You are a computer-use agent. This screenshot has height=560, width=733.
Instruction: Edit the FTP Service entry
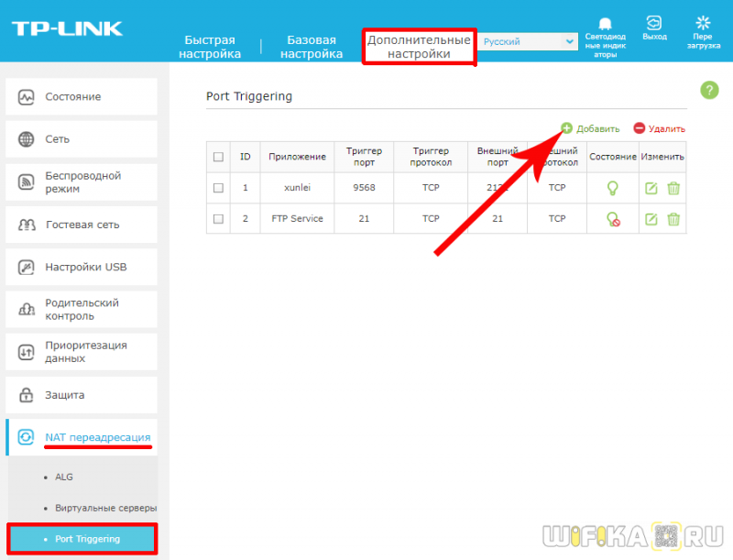[x=651, y=219]
